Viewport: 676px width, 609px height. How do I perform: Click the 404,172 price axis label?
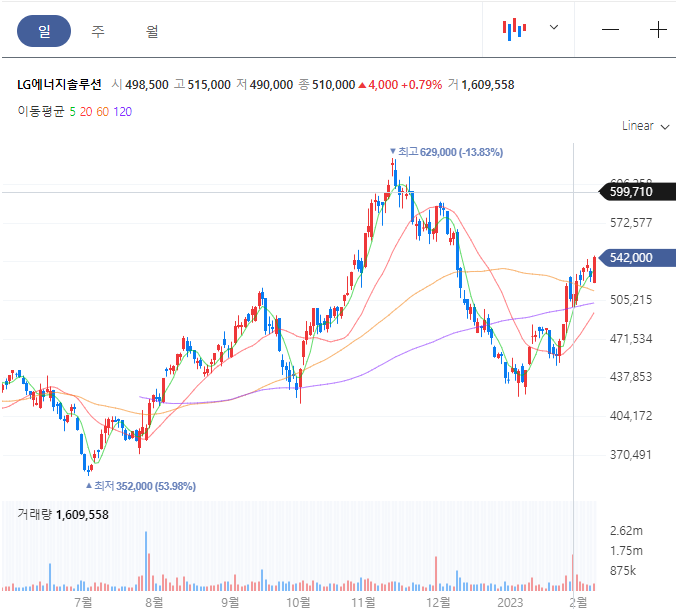(x=631, y=416)
